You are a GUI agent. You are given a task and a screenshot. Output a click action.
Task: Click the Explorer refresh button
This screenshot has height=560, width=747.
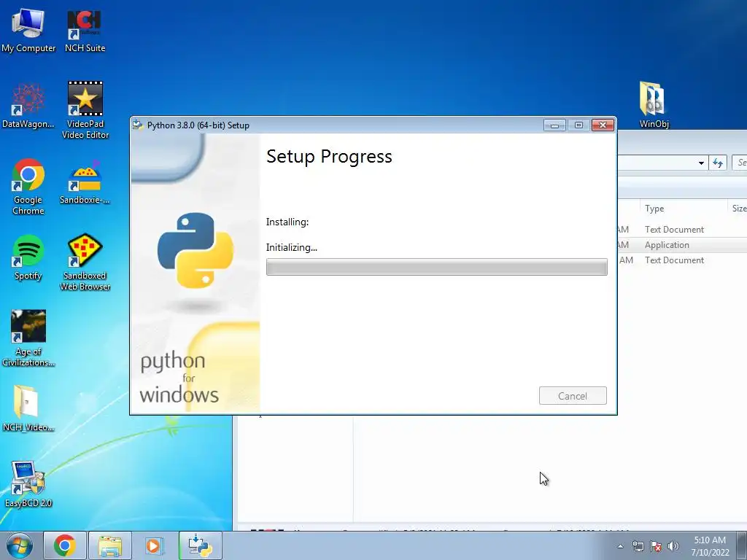[718, 163]
